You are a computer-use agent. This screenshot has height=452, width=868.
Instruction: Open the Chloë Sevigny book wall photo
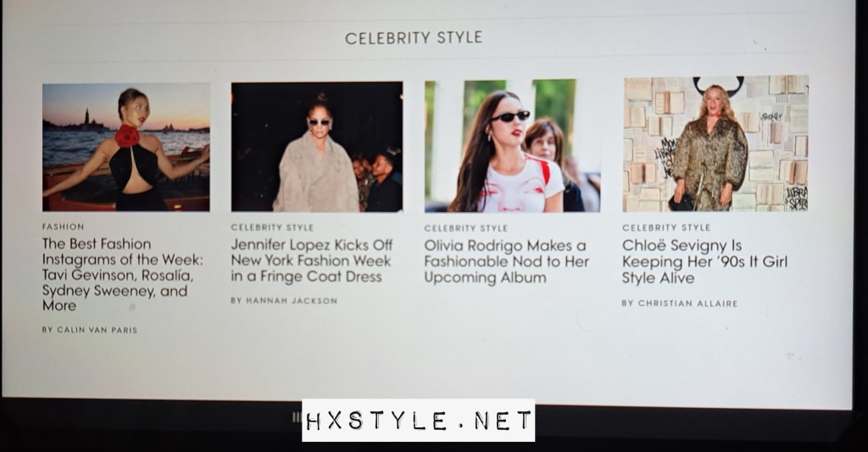(715, 143)
